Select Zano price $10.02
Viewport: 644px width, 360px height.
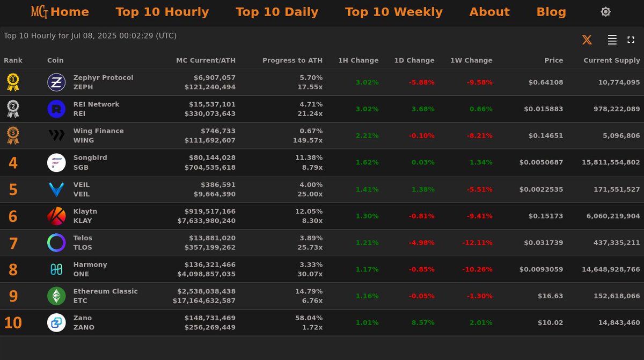pyautogui.click(x=551, y=323)
